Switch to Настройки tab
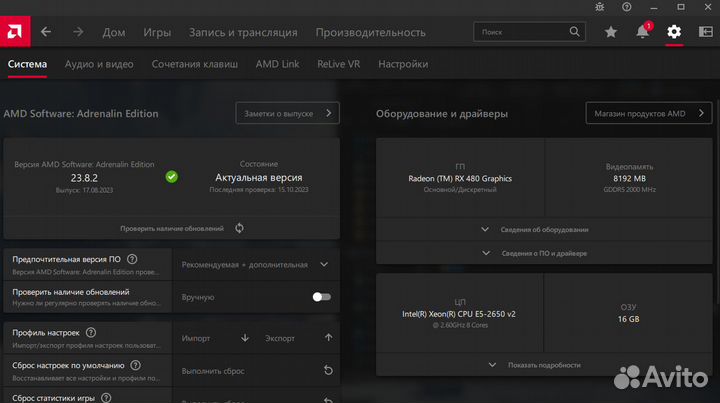The image size is (720, 403). (x=403, y=64)
